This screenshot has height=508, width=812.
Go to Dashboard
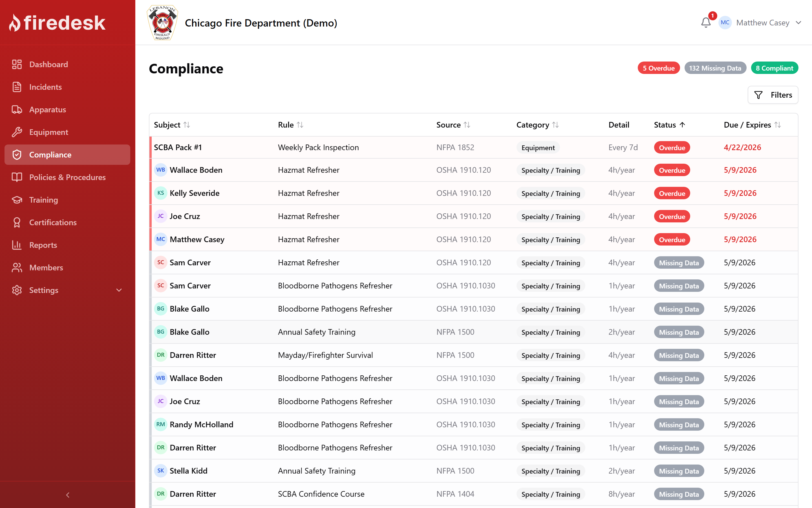(67, 64)
